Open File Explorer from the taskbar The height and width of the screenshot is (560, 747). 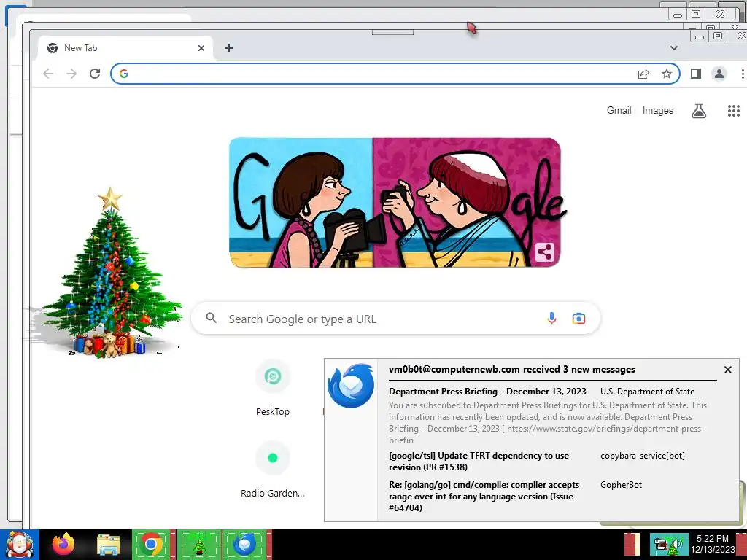pyautogui.click(x=109, y=545)
